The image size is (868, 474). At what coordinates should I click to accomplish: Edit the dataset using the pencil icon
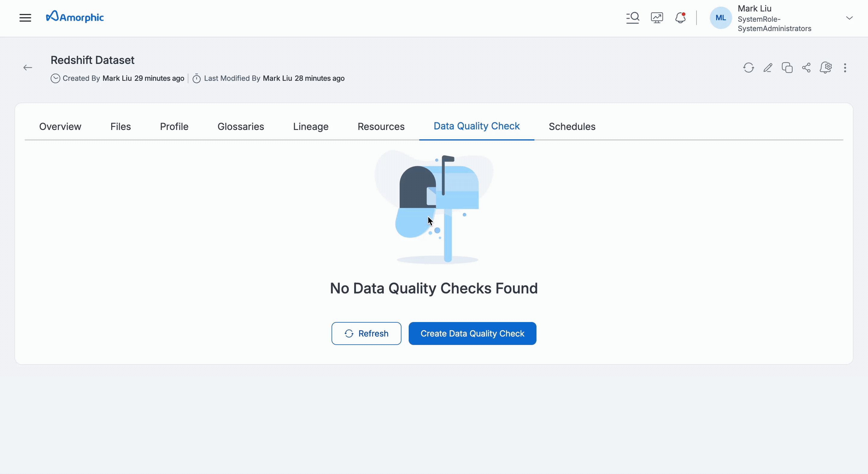click(x=768, y=68)
